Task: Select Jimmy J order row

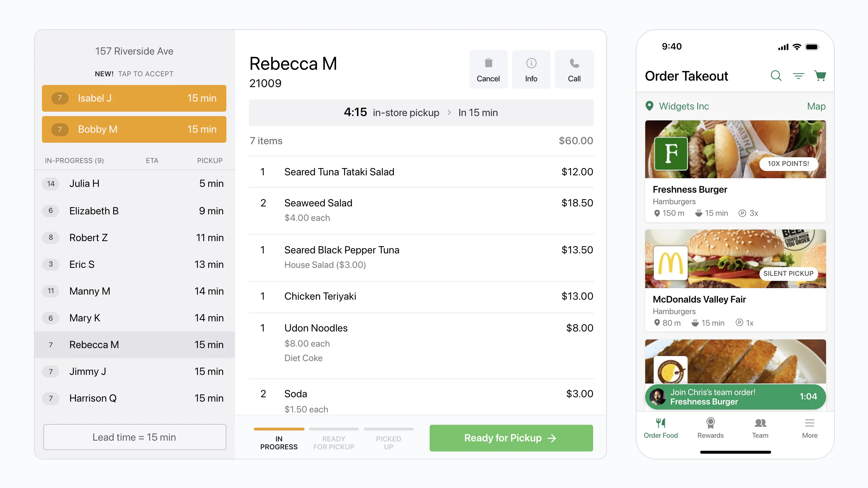Action: point(135,371)
